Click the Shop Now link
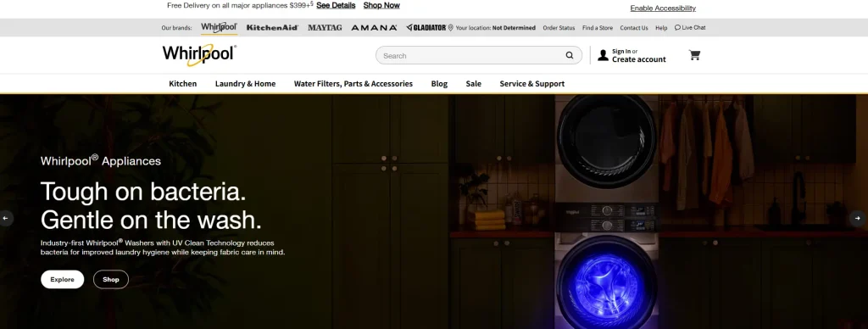 pos(381,6)
